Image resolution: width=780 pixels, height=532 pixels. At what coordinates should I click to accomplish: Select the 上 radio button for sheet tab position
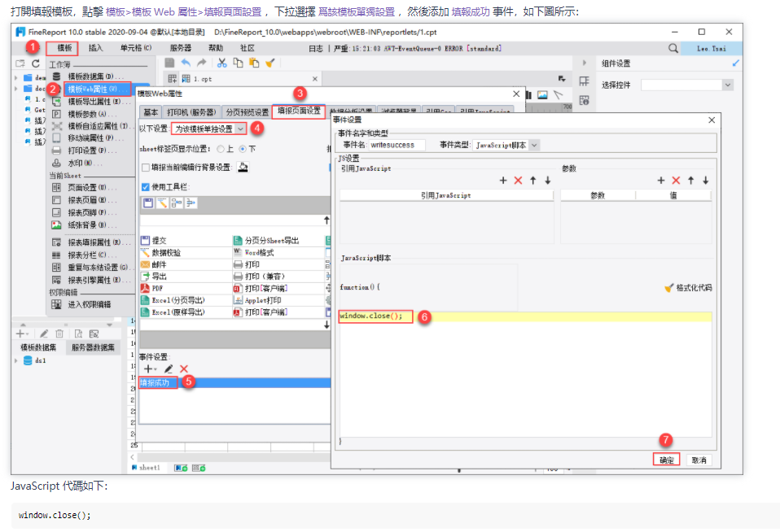pyautogui.click(x=221, y=149)
